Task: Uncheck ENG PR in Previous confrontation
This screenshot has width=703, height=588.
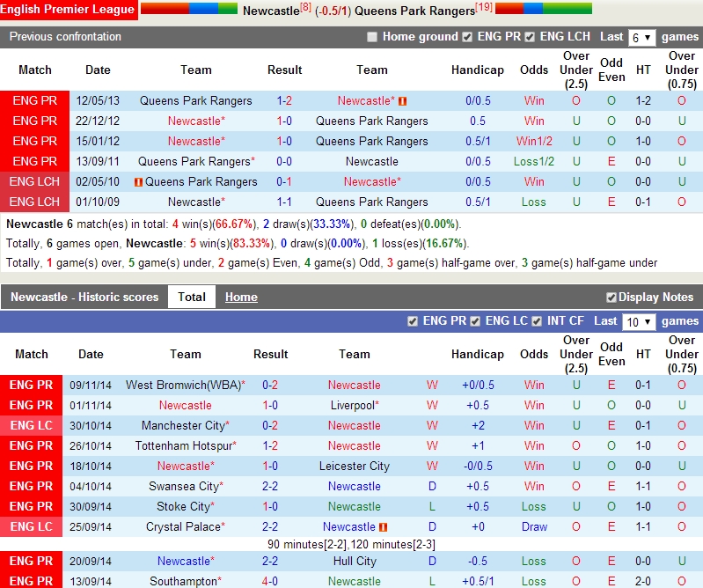Action: 467,37
